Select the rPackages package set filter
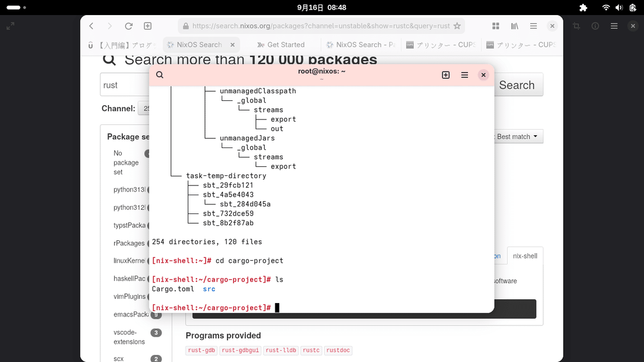644x362 pixels. point(129,243)
